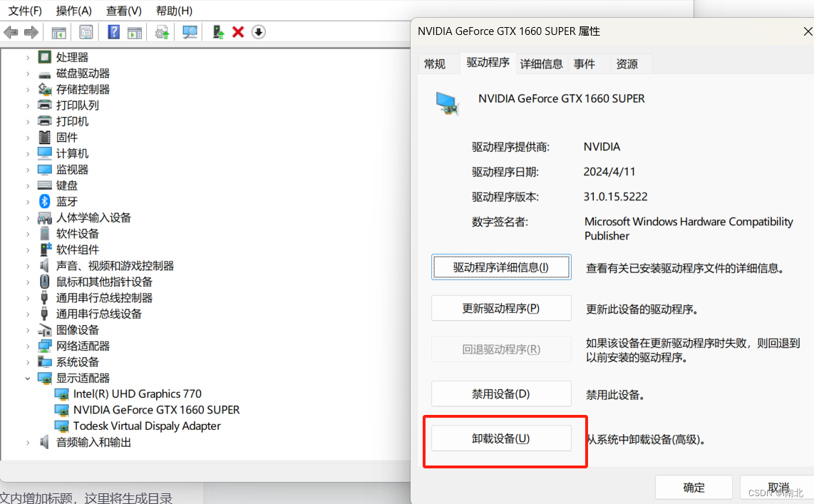Screen dimensions: 814x504
Task: Select the 打印机 category label
Action: coord(72,121)
